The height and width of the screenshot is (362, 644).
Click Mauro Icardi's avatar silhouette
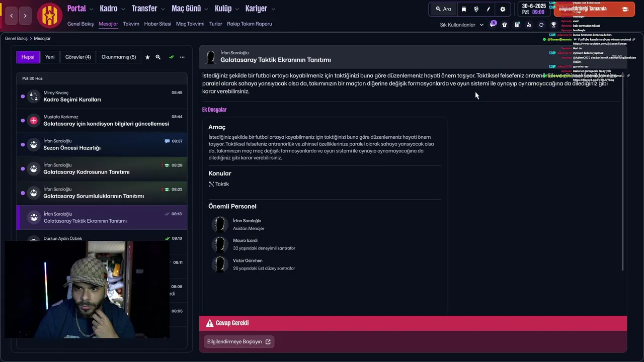click(x=219, y=244)
